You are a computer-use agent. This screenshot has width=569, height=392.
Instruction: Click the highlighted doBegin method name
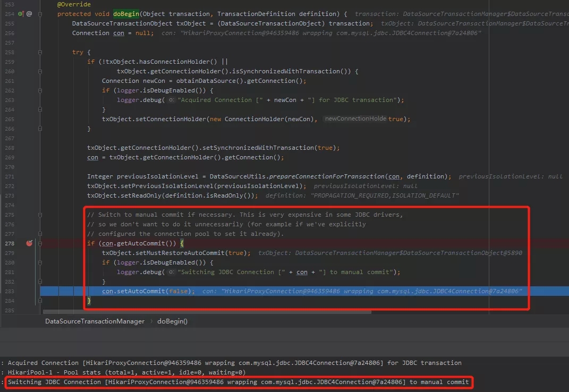[126, 14]
